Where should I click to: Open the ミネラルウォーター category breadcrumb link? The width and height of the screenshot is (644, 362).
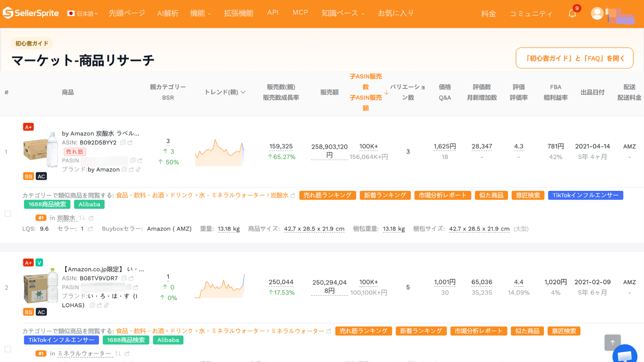(298, 331)
